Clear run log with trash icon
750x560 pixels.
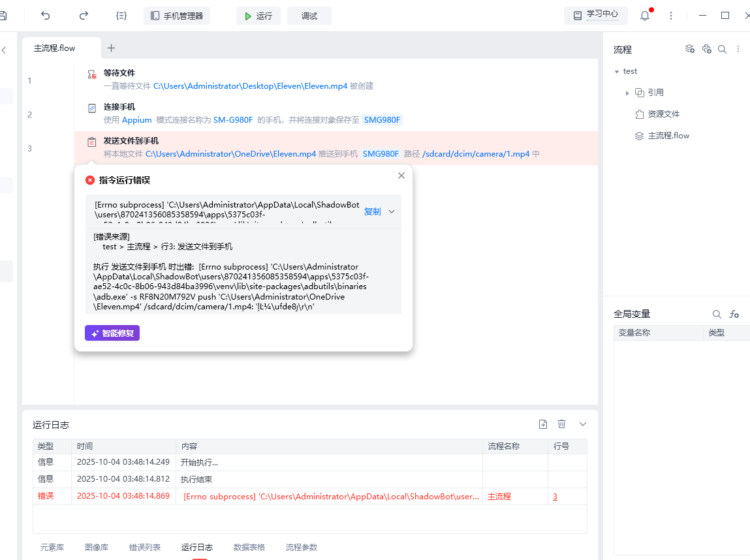pos(561,424)
